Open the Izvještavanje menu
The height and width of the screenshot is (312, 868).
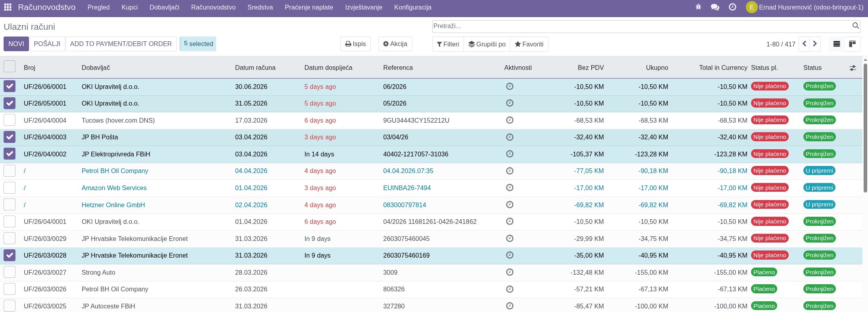(x=363, y=7)
